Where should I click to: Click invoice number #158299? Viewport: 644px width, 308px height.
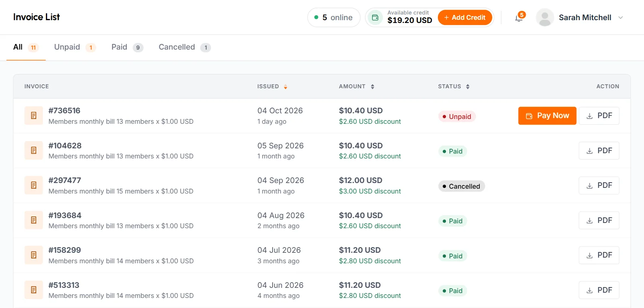click(x=65, y=250)
